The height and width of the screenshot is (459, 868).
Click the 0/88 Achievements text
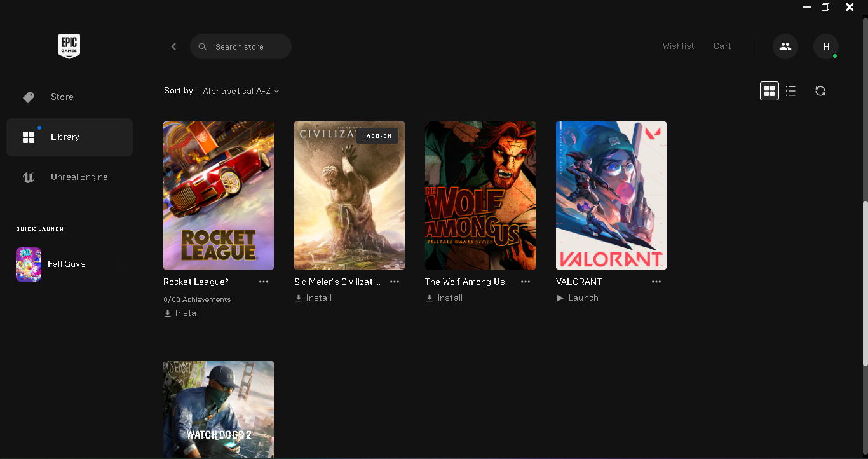pyautogui.click(x=197, y=299)
